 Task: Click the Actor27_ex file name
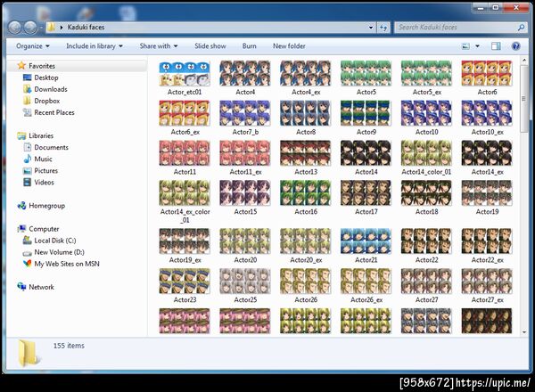point(487,300)
